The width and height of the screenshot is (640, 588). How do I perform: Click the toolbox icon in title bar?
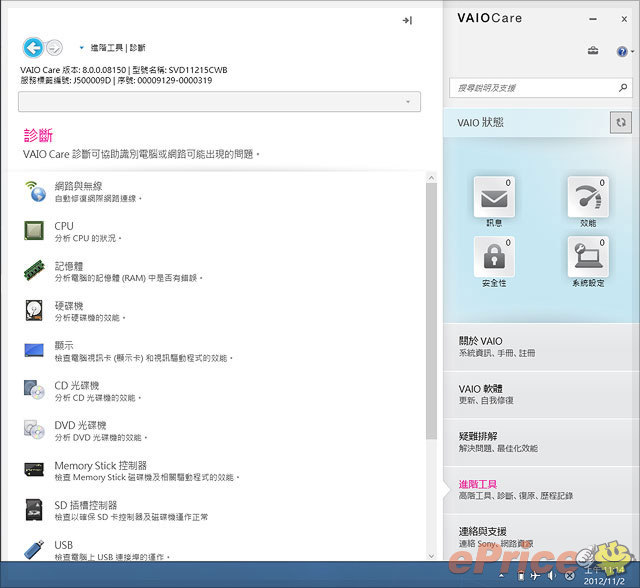click(592, 51)
